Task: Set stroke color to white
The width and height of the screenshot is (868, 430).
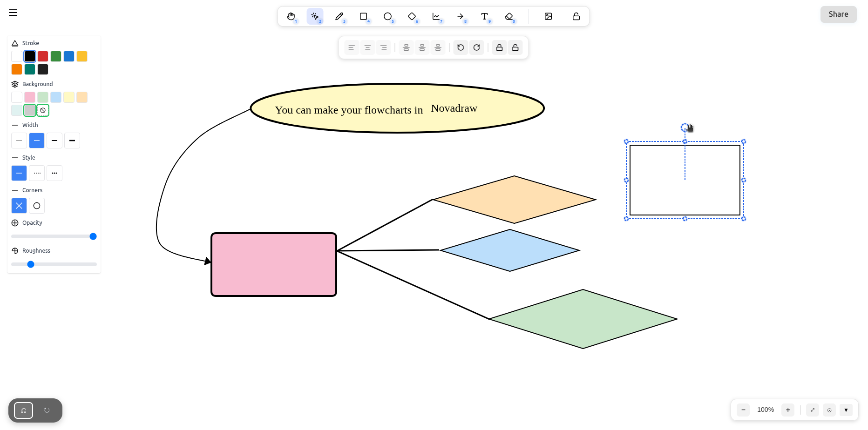Action: coord(17,56)
